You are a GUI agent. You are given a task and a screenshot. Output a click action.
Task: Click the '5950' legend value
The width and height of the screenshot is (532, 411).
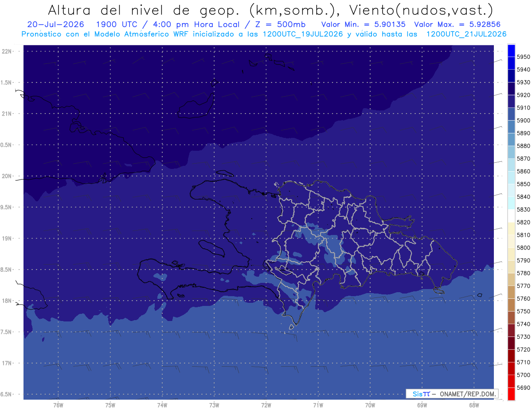524,57
